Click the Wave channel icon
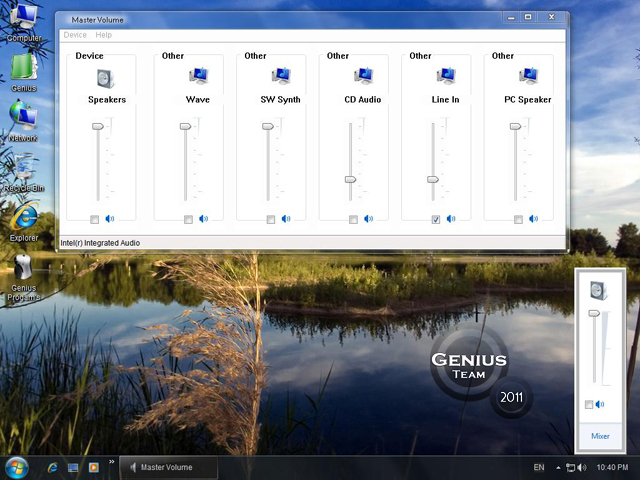The image size is (640, 480). 198,76
